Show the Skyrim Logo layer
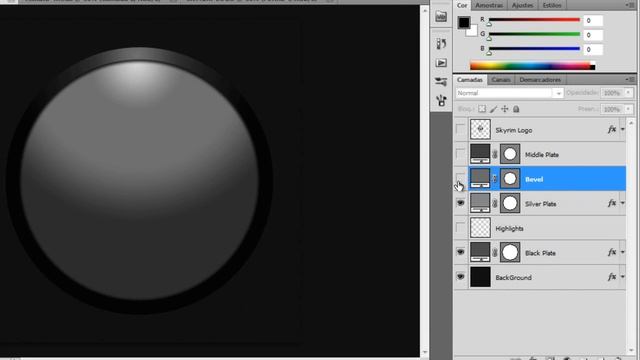This screenshot has height=360, width=640. pyautogui.click(x=460, y=130)
